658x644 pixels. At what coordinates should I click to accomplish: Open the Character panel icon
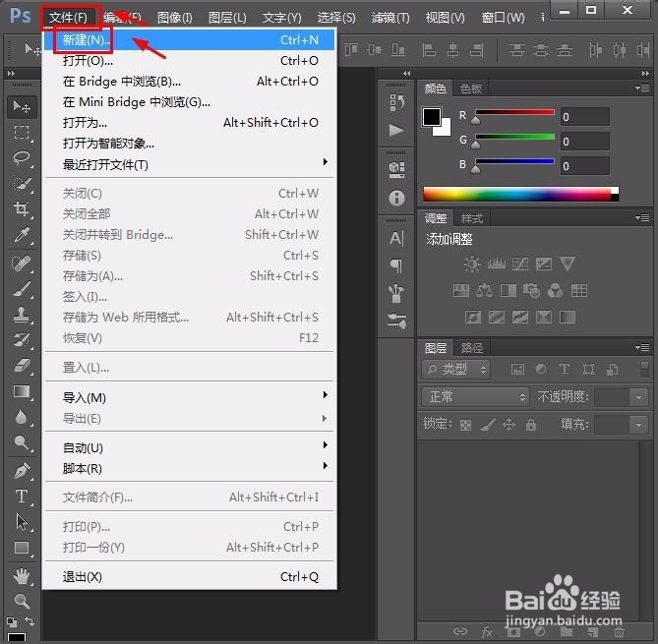[x=396, y=238]
